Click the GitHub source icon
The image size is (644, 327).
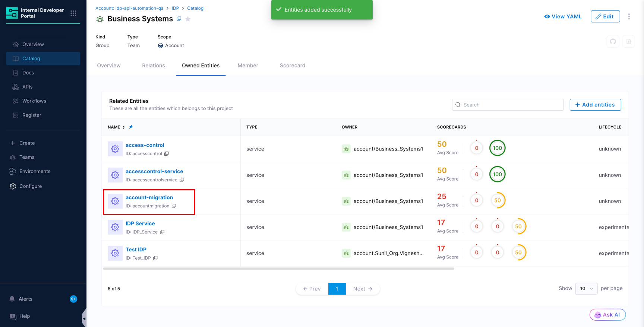click(613, 41)
